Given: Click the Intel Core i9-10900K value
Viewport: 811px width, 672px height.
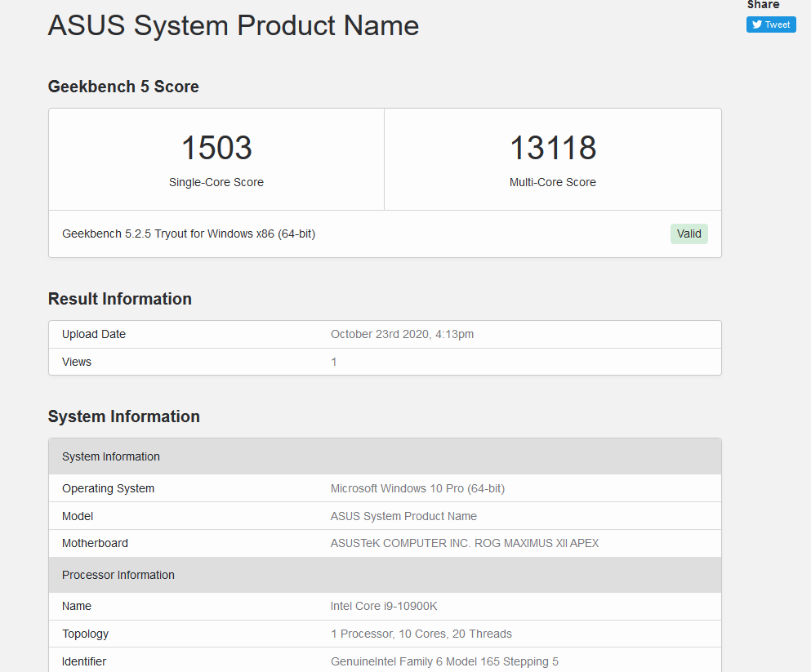Looking at the screenshot, I should (x=384, y=606).
